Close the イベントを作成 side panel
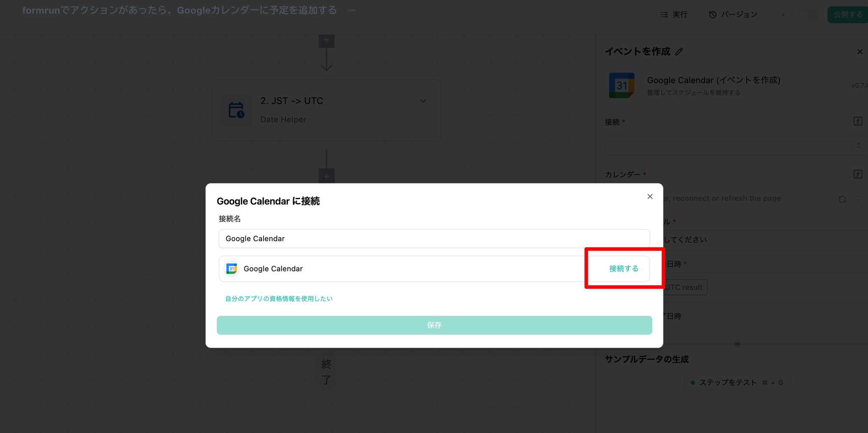This screenshot has width=868, height=433. (x=860, y=52)
